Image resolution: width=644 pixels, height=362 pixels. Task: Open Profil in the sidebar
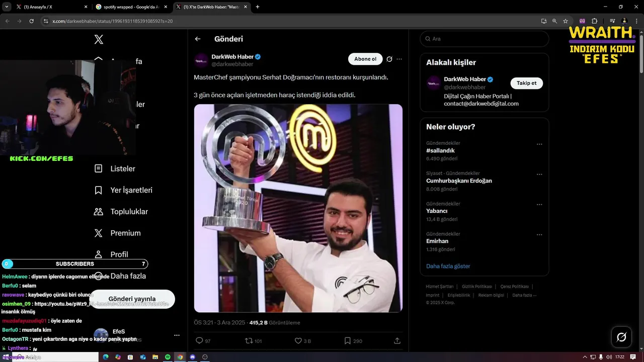click(112, 254)
